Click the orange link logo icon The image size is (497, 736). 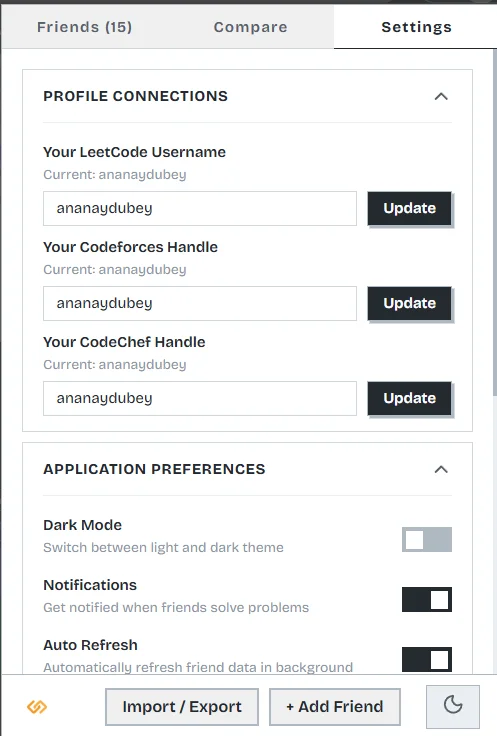pos(37,706)
